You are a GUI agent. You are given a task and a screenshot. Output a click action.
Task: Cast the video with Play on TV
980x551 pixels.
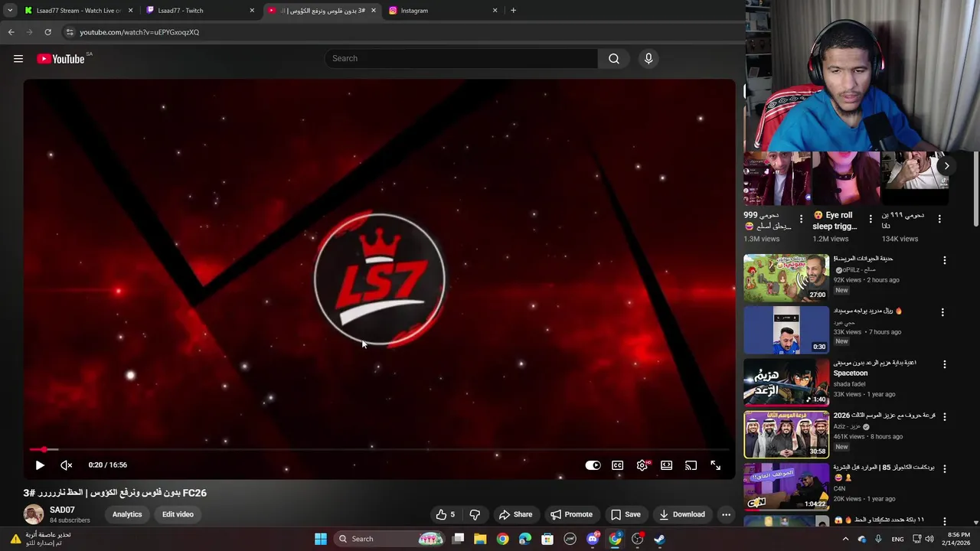(x=691, y=465)
